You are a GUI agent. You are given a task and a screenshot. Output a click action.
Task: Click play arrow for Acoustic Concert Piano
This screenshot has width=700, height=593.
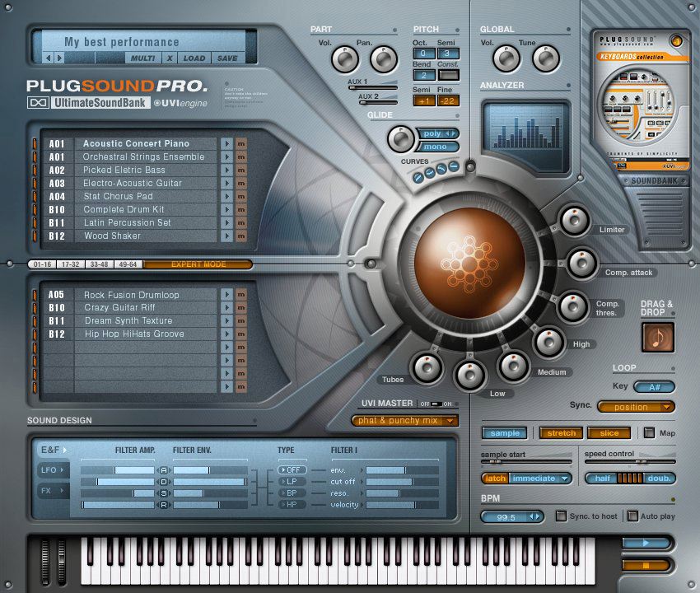(x=226, y=144)
